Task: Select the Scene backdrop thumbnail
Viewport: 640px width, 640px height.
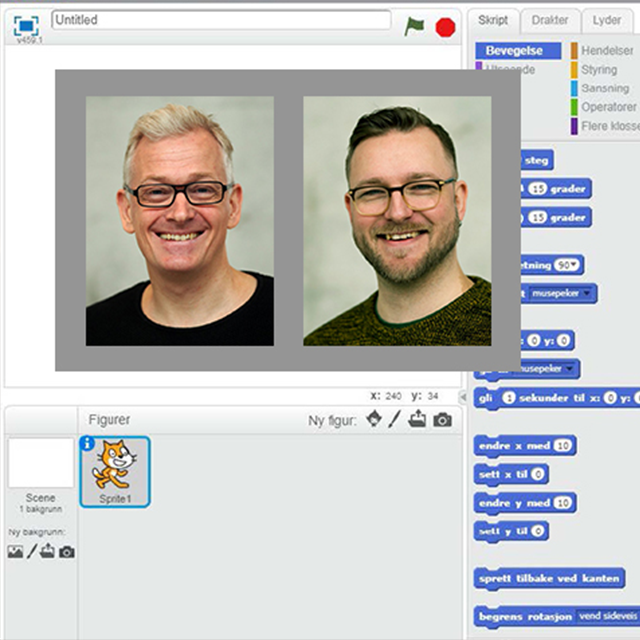Action: click(40, 462)
